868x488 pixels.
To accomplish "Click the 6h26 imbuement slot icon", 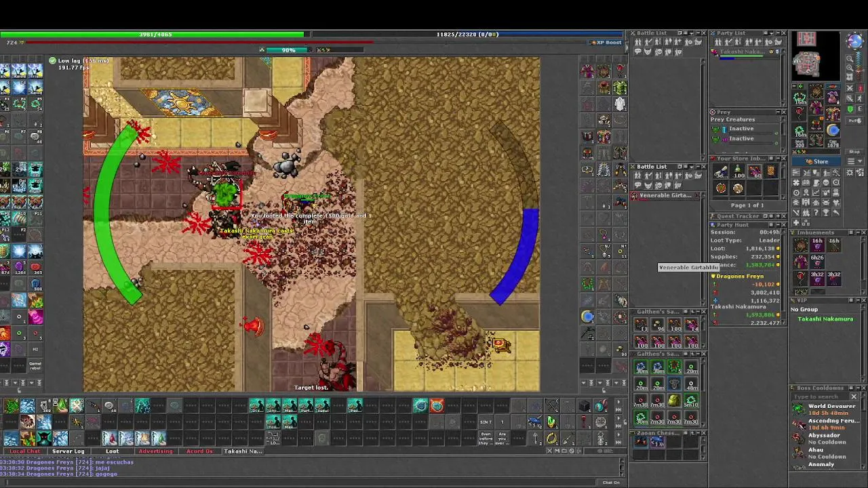I will pyautogui.click(x=817, y=262).
